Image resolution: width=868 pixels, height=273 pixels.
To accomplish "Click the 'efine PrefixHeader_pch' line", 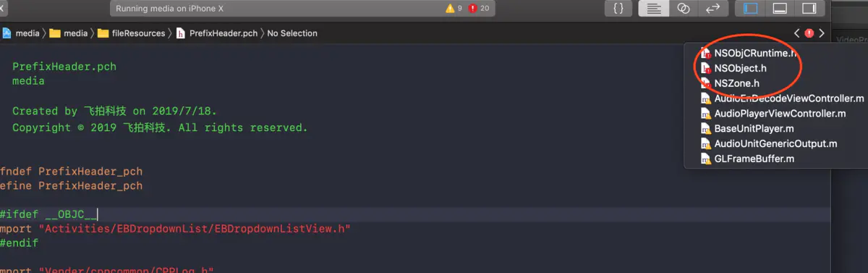I will [x=71, y=186].
